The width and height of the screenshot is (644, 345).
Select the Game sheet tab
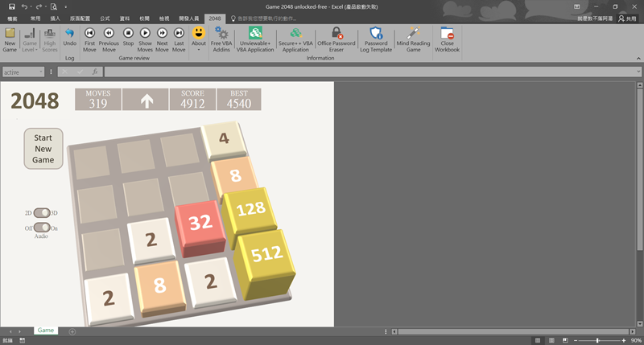pos(46,331)
